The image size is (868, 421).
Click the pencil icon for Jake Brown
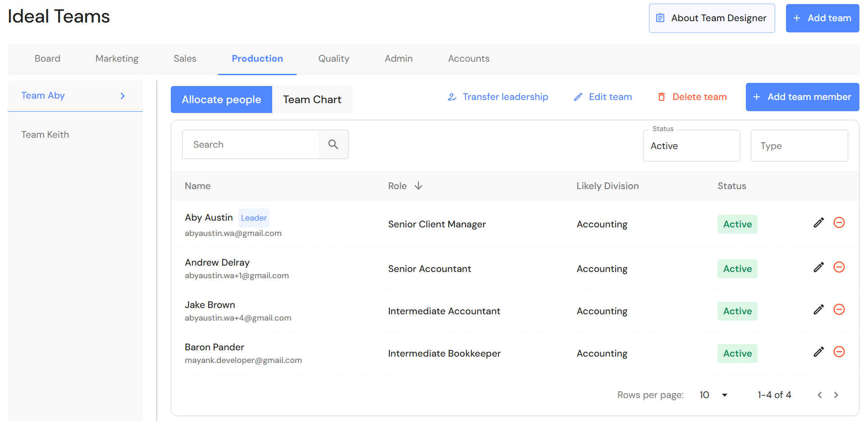click(818, 310)
